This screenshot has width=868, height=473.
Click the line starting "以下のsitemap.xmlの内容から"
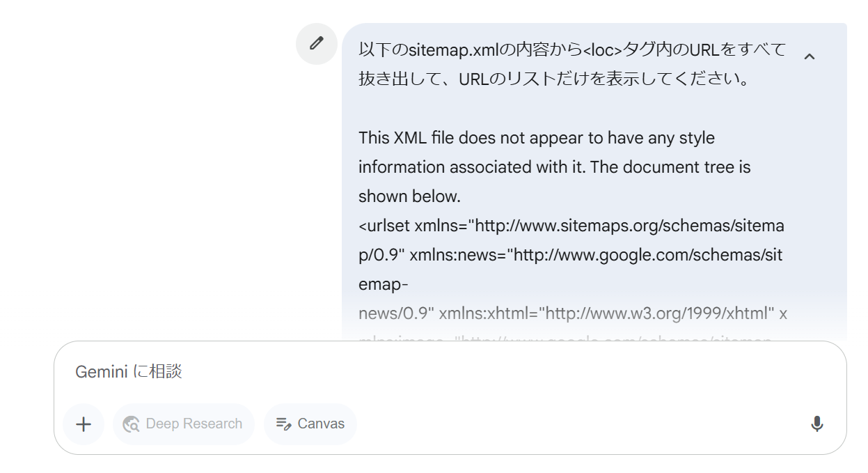click(x=572, y=50)
